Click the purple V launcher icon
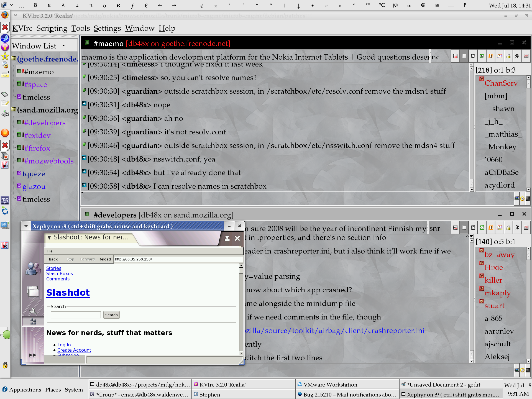The image size is (532, 399). coord(5,47)
